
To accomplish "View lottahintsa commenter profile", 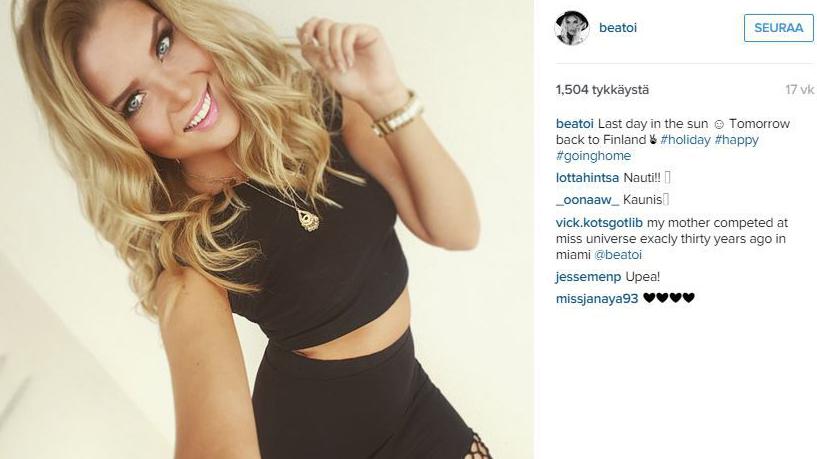I will [587, 178].
